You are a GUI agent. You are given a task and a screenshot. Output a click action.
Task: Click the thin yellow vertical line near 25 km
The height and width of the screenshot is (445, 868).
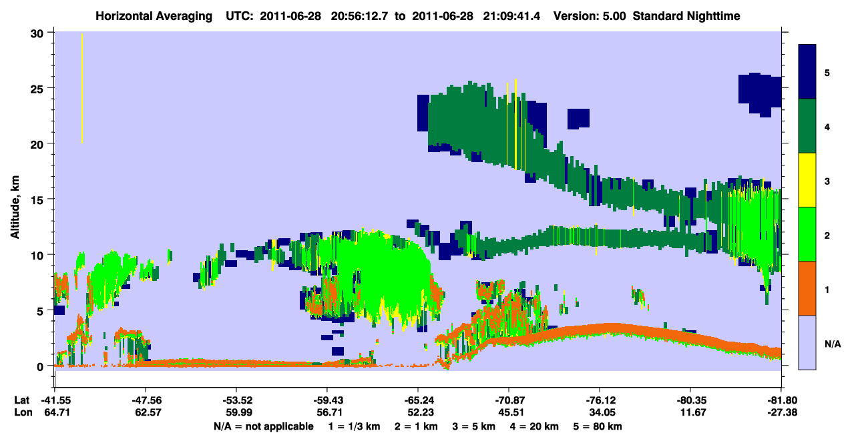coord(81,87)
